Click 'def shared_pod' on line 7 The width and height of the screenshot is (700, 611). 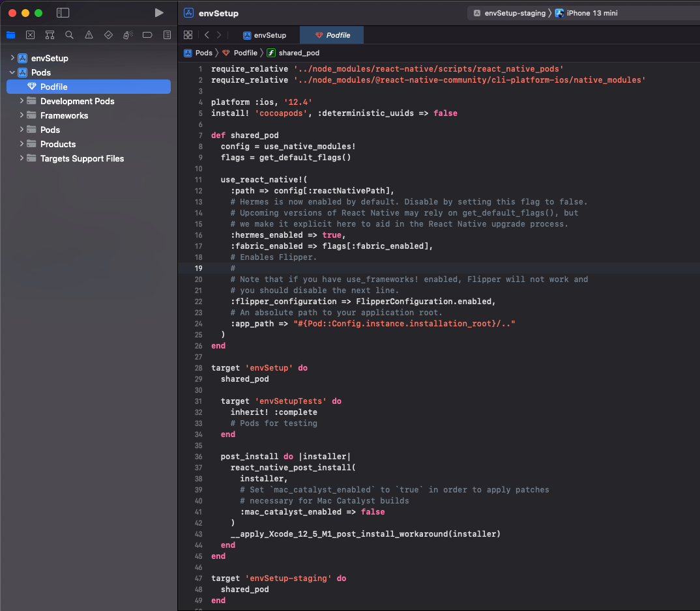pos(244,135)
